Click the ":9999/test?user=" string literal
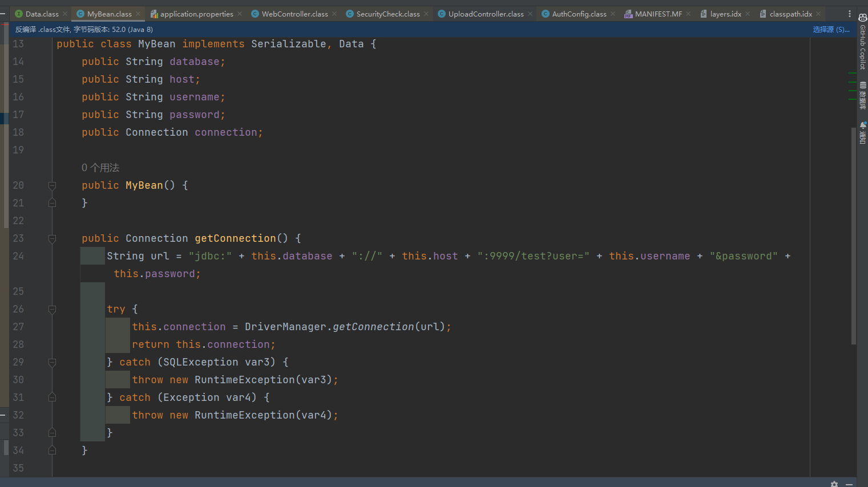 pos(534,256)
